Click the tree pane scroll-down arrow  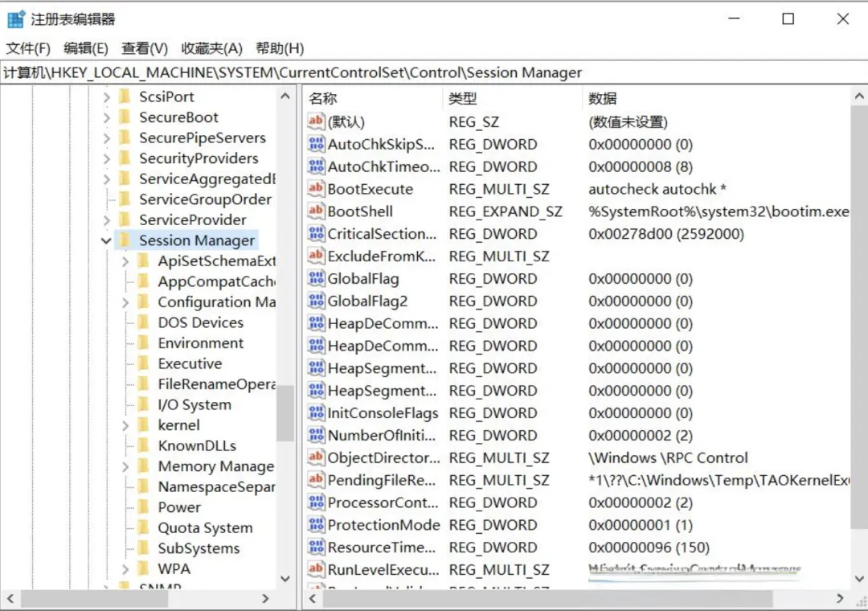coord(285,579)
